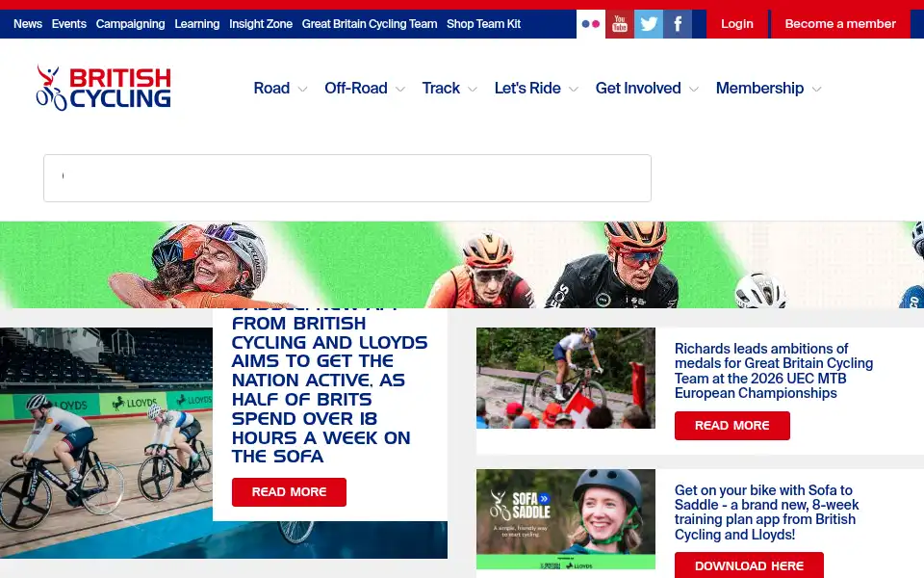This screenshot has height=578, width=924.
Task: Open the Track section
Action: click(441, 88)
